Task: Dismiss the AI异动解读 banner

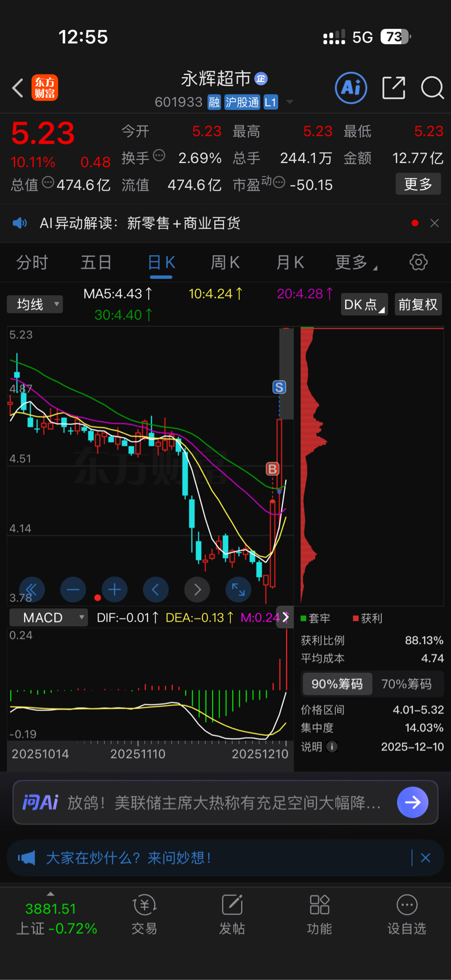Action: 435,223
